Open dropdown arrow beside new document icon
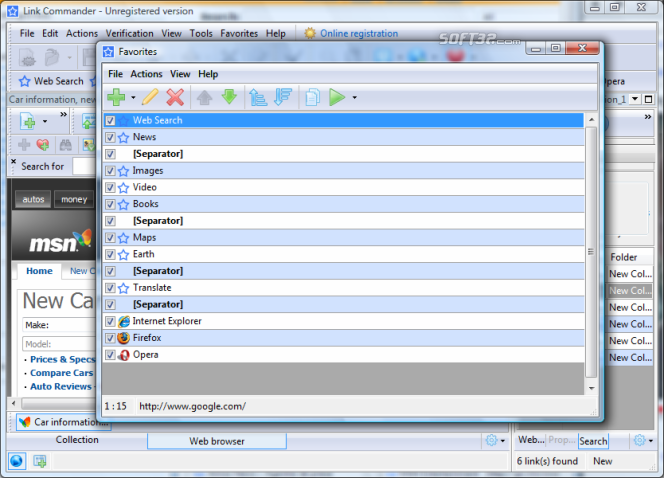 point(45,122)
